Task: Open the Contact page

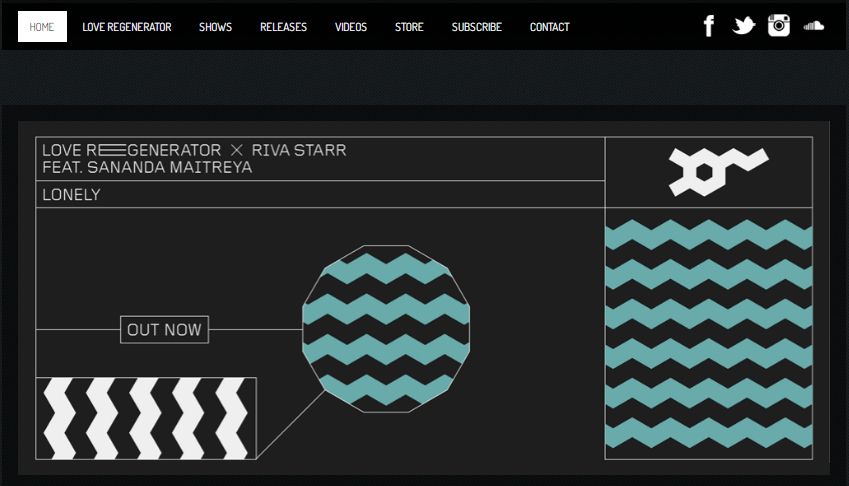Action: pyautogui.click(x=550, y=27)
